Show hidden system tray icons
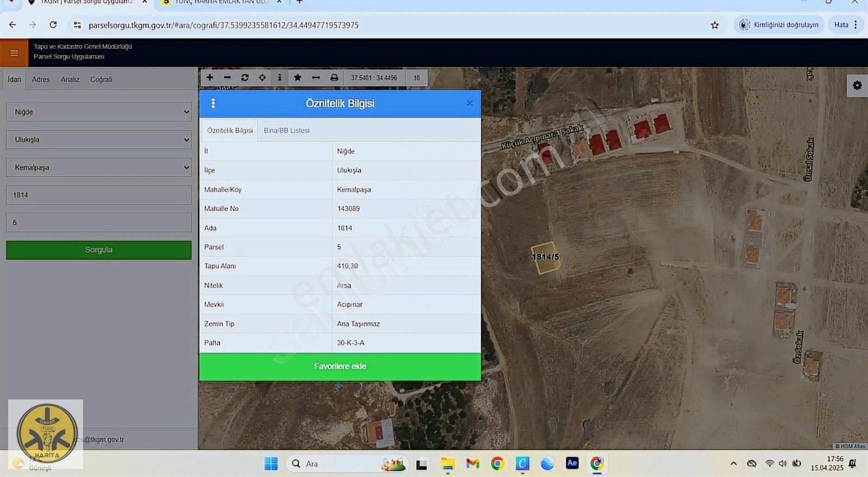Viewport: 868px width, 477px height. tap(733, 463)
